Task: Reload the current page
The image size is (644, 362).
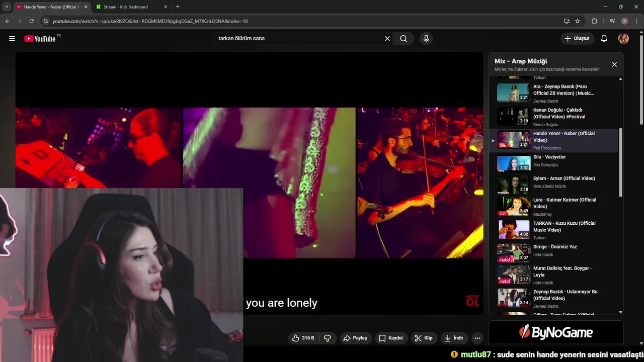Action: coord(31,21)
